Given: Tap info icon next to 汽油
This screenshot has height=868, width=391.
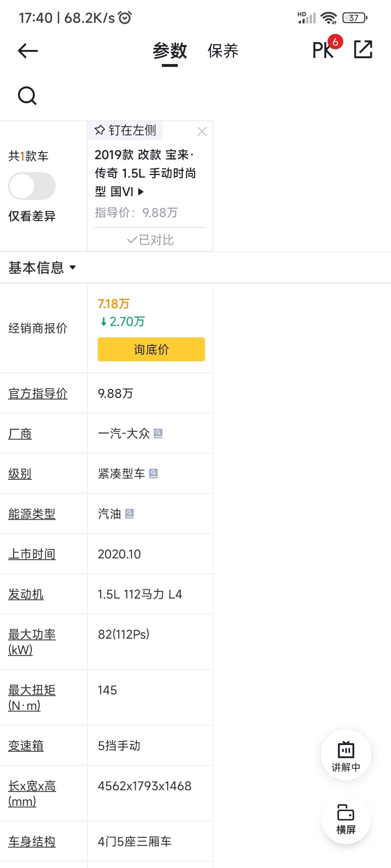Looking at the screenshot, I should (x=130, y=514).
